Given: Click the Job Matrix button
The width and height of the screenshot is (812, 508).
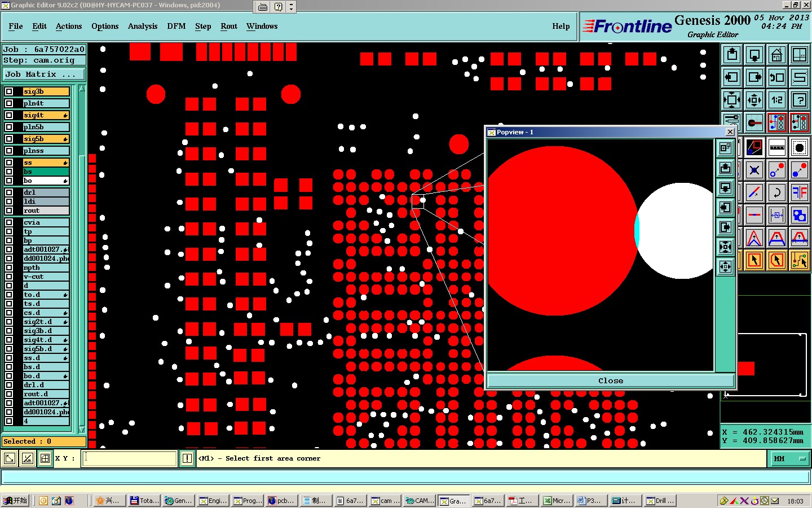Looking at the screenshot, I should [44, 74].
